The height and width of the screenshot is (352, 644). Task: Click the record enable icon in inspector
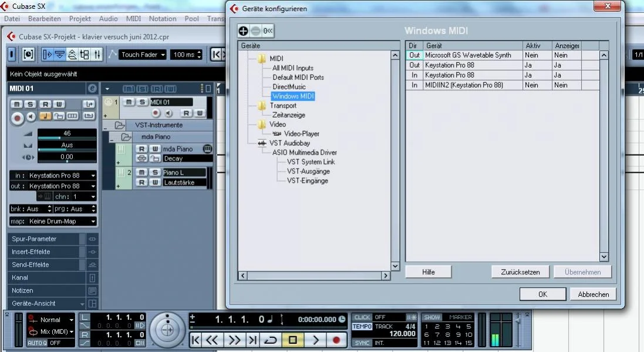coord(17,117)
